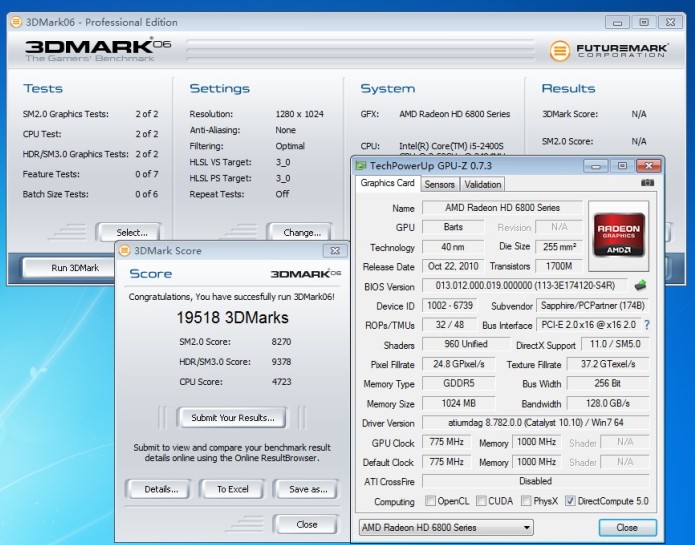Click the Transistors value 1700M
The image size is (695, 545).
click(x=559, y=266)
